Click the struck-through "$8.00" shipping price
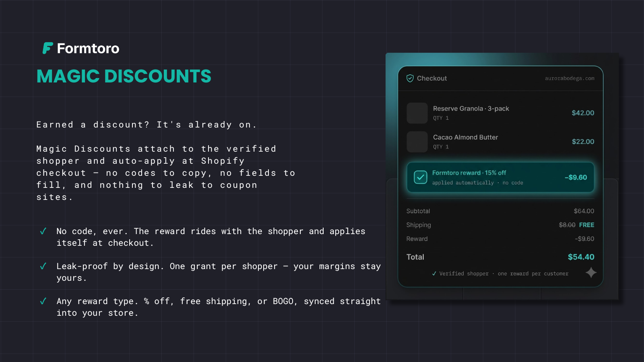Image resolution: width=644 pixels, height=362 pixels. pos(567,225)
